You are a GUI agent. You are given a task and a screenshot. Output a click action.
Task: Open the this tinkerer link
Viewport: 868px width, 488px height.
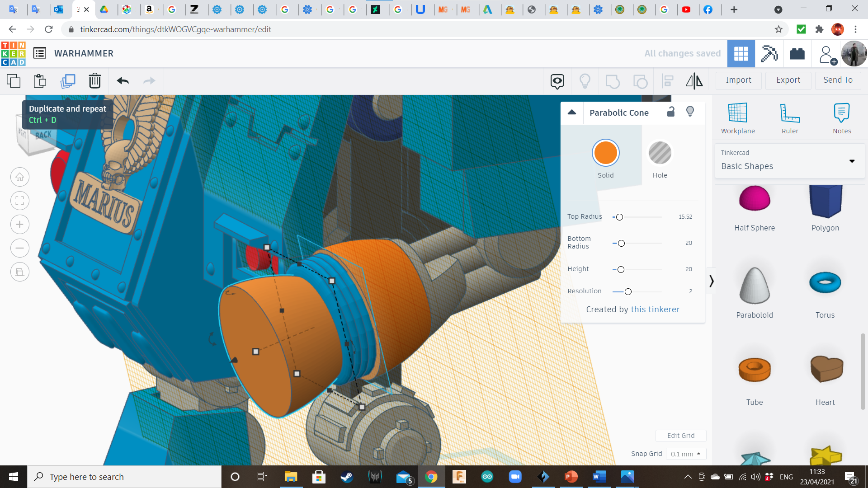pos(655,310)
